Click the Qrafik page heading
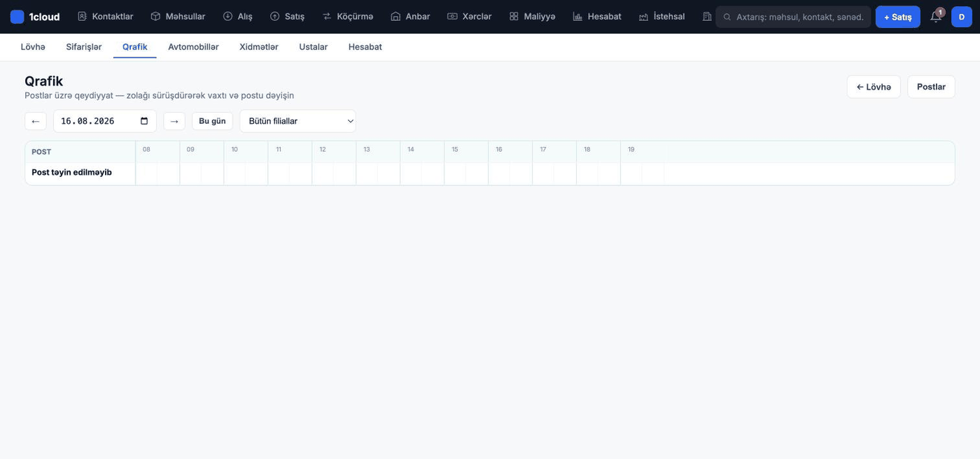The image size is (980, 459). (x=43, y=80)
